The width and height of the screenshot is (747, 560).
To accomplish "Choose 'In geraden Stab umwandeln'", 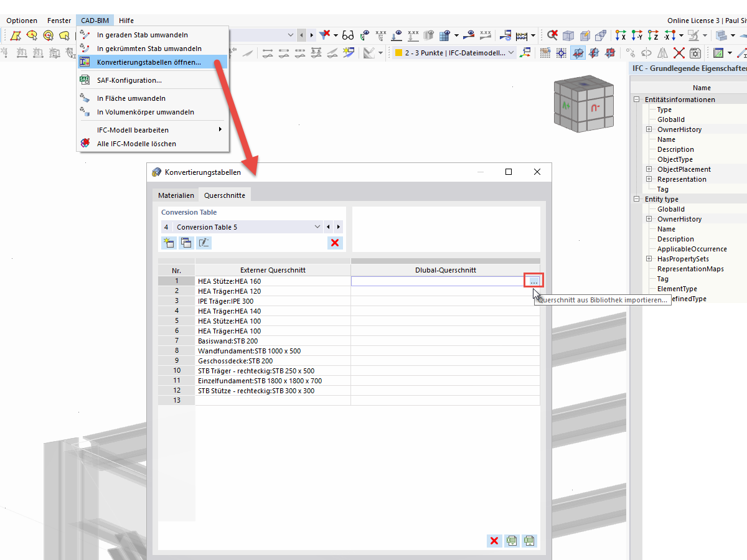I will [153, 35].
